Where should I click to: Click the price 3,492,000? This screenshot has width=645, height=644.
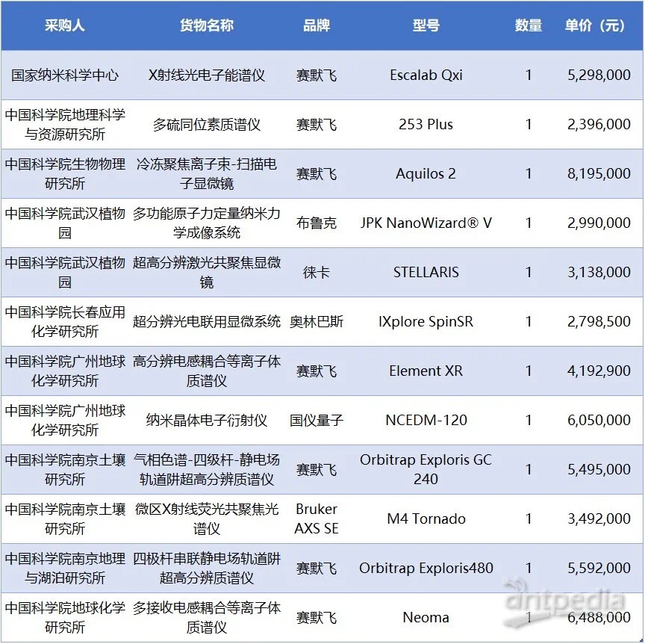[599, 518]
